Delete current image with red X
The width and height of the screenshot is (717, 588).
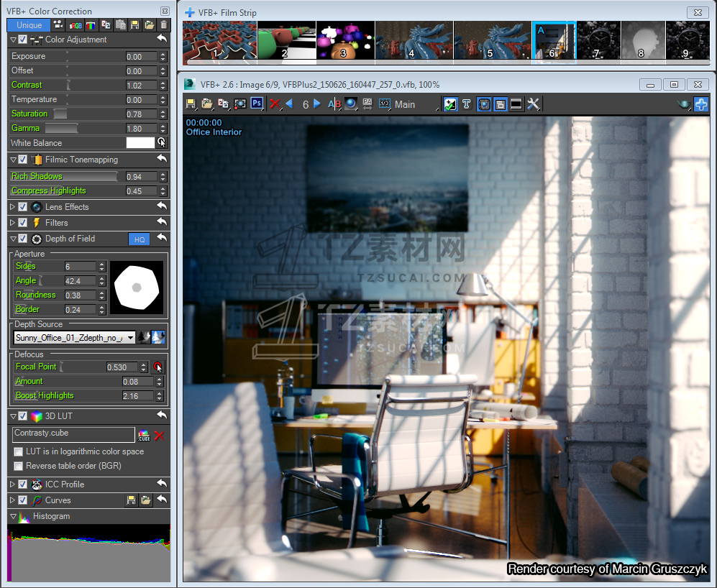coord(275,104)
